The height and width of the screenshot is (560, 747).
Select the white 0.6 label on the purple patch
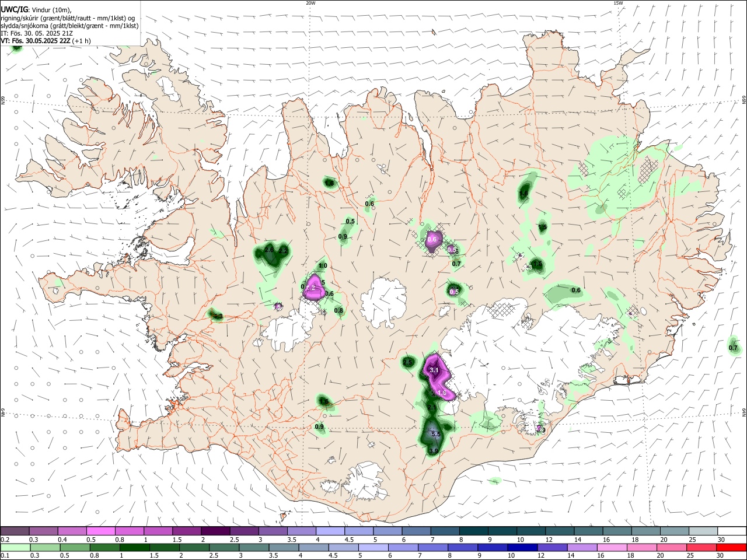pos(432,240)
